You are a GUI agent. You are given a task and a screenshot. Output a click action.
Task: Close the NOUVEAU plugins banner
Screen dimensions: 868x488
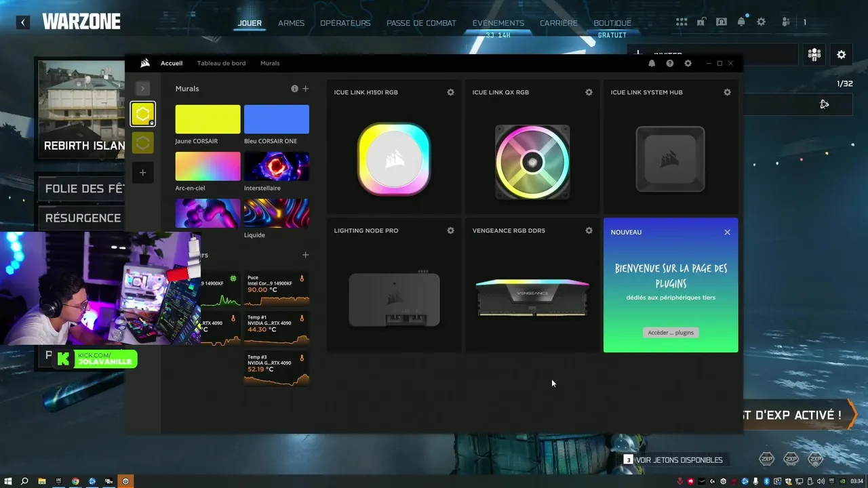pos(727,232)
